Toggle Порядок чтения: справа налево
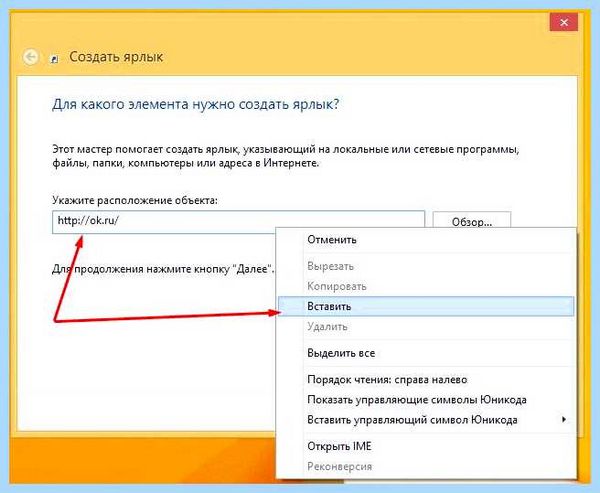Screen dimensions: 600x493 point(426,380)
